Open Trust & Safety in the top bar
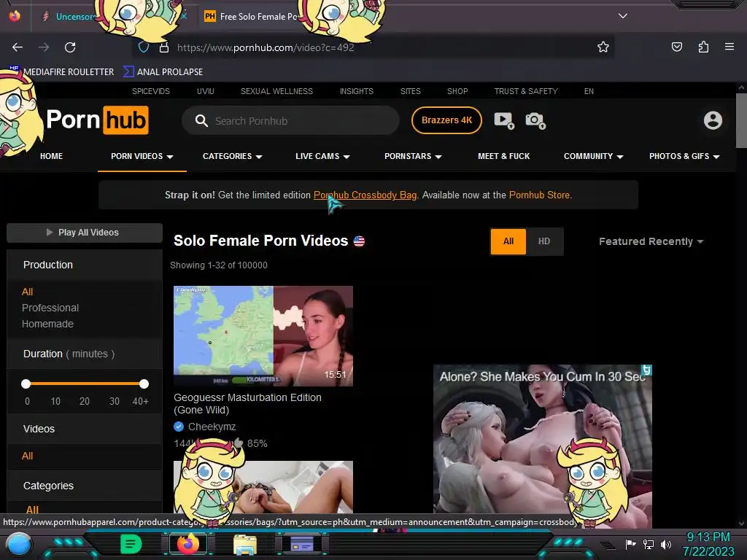This screenshot has height=560, width=747. click(526, 91)
